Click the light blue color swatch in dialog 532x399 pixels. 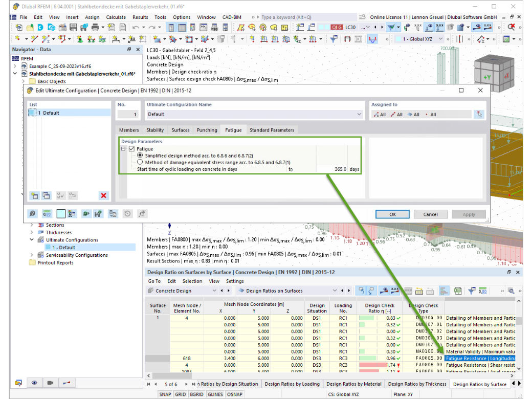point(61,213)
